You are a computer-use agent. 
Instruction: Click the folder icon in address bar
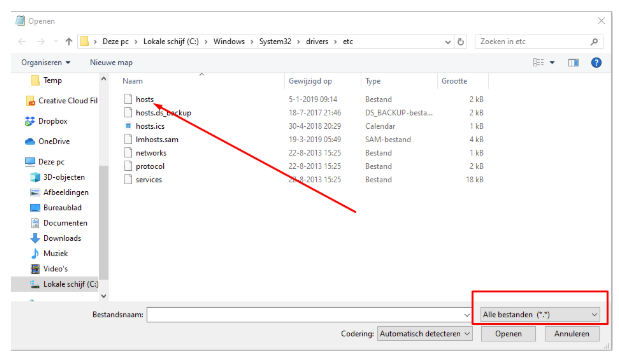pyautogui.click(x=84, y=41)
